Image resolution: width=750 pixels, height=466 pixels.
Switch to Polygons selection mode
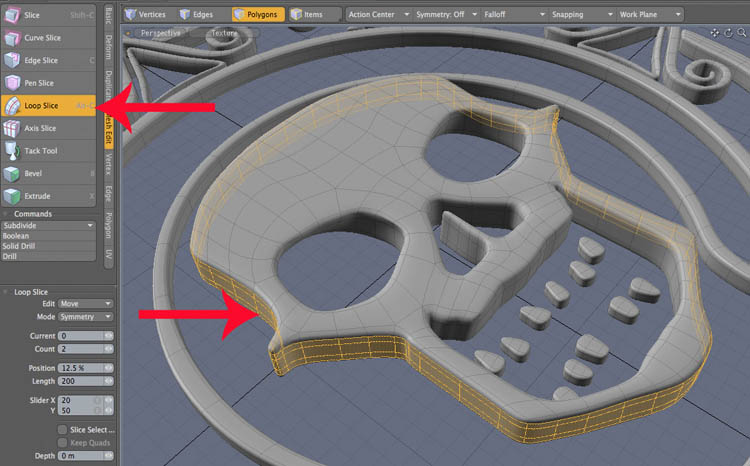coord(258,14)
